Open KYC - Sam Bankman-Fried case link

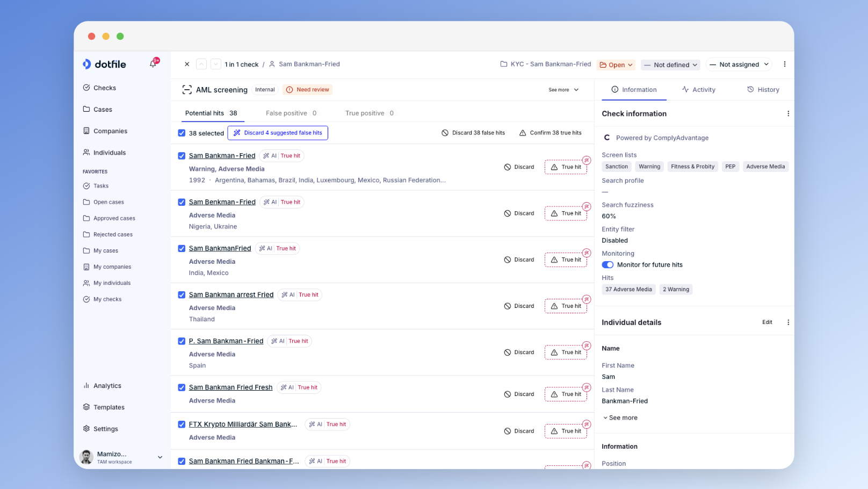[546, 64]
